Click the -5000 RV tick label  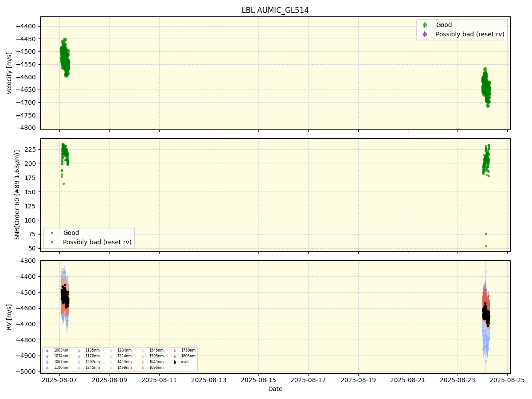coord(27,372)
